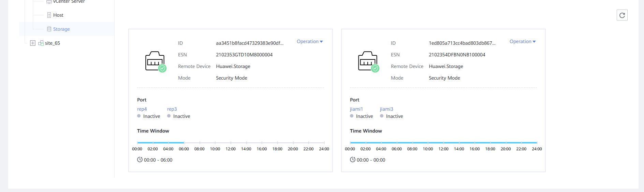
Task: Click first card's time window bar
Action: click(x=160, y=142)
